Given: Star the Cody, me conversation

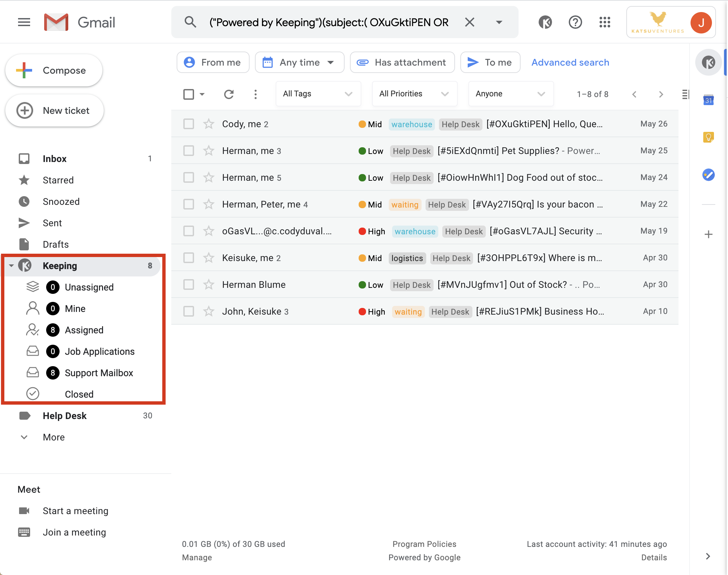Looking at the screenshot, I should 209,124.
